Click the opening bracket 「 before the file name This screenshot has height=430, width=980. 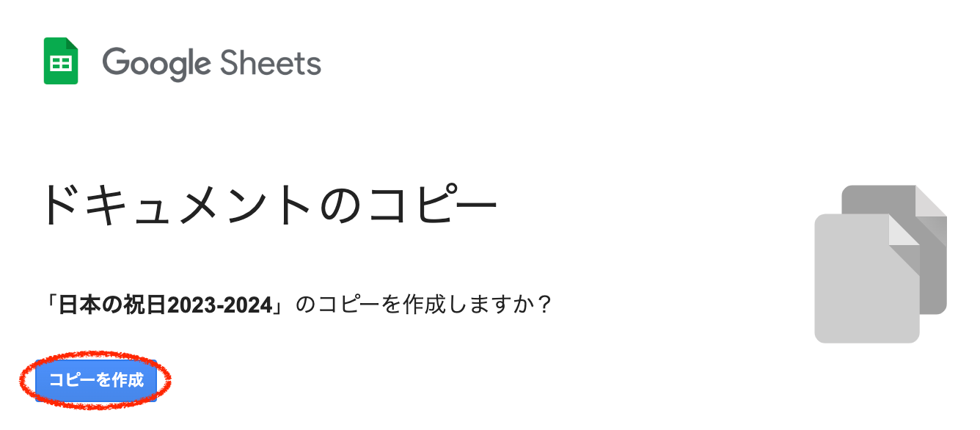51,304
